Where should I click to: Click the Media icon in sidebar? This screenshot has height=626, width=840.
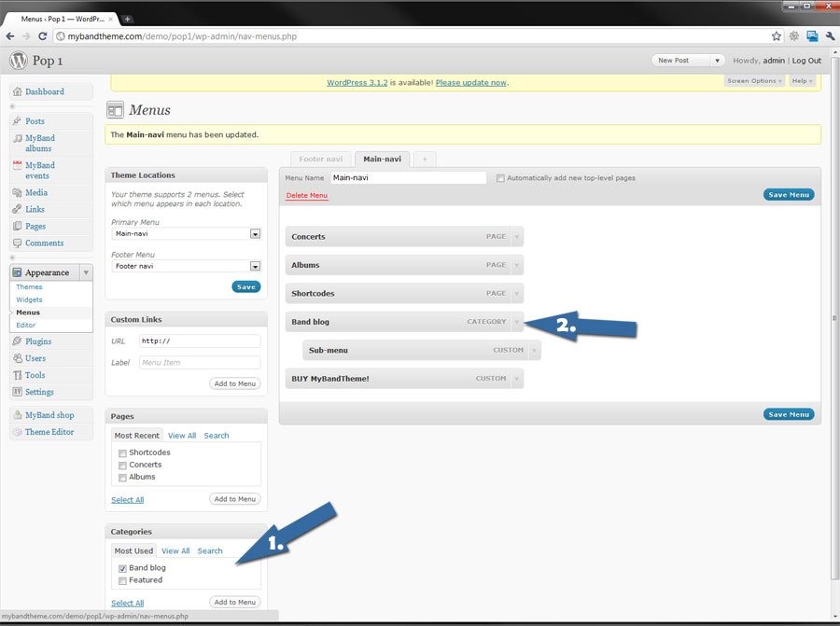17,192
